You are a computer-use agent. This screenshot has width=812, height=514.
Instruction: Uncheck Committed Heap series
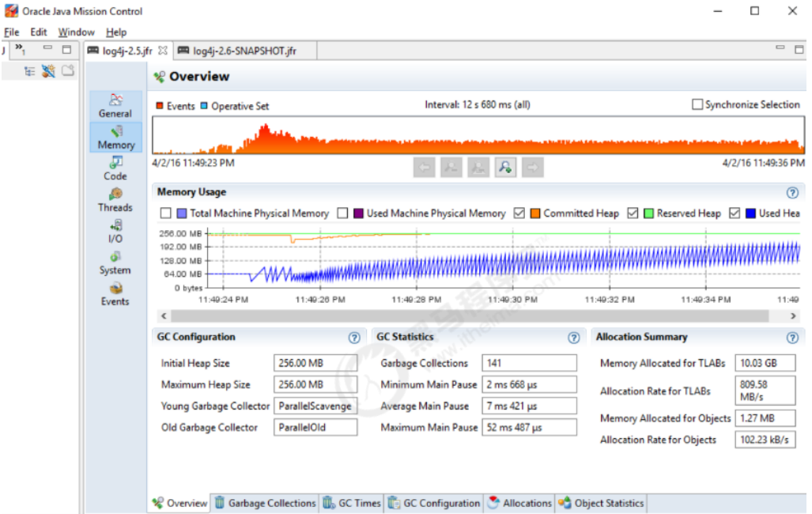point(519,213)
